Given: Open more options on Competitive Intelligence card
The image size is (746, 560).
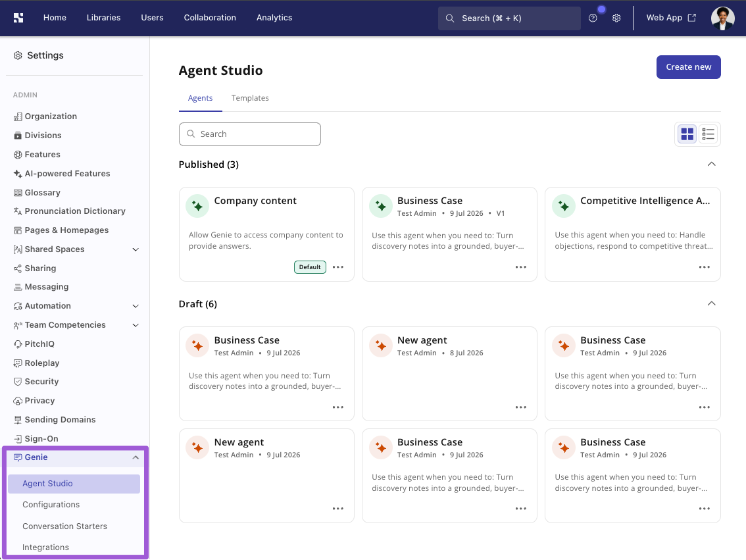Looking at the screenshot, I should pos(704,267).
